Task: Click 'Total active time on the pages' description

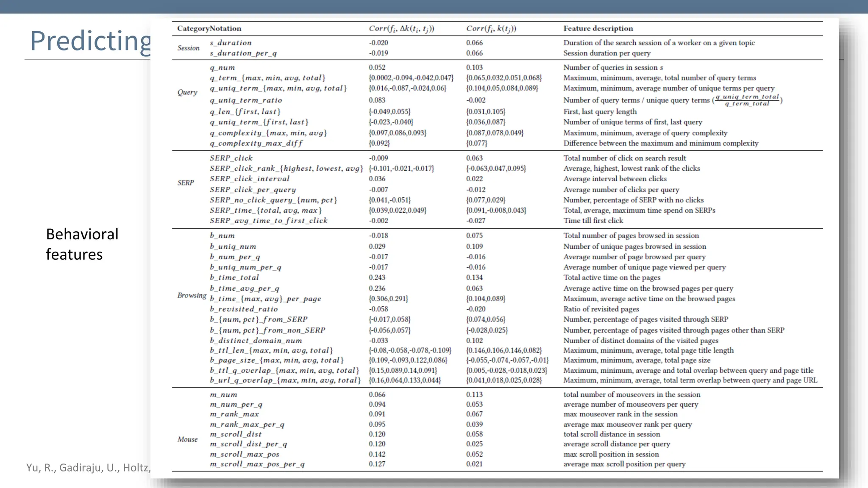Action: click(x=612, y=277)
